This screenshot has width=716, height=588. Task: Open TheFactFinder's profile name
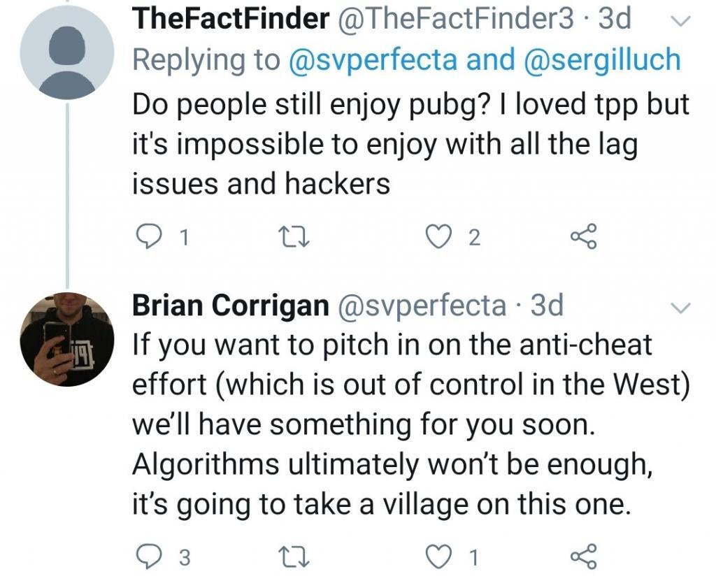231,20
